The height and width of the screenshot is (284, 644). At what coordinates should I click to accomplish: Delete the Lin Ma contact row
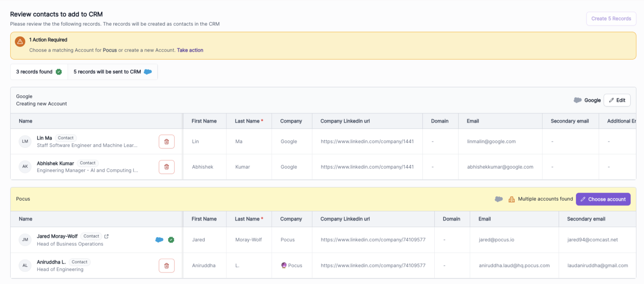[x=166, y=141]
